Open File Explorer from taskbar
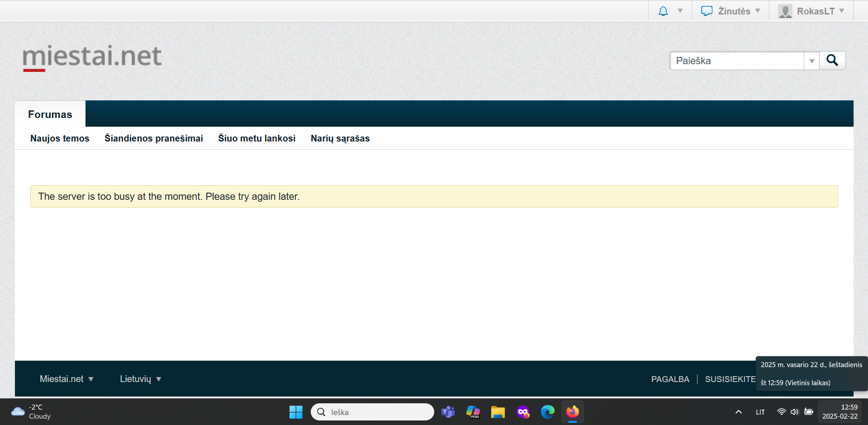This screenshot has height=425, width=868. pos(498,412)
